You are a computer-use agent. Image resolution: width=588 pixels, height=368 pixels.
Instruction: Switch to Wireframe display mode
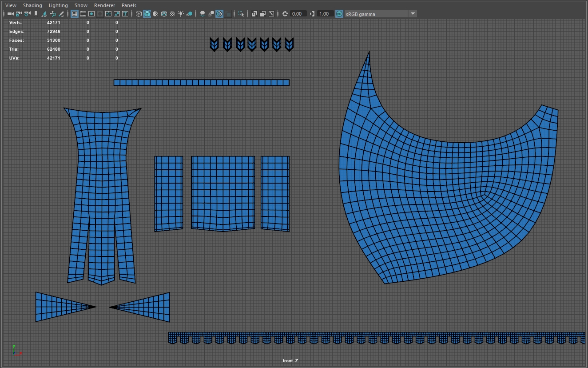pyautogui.click(x=139, y=14)
